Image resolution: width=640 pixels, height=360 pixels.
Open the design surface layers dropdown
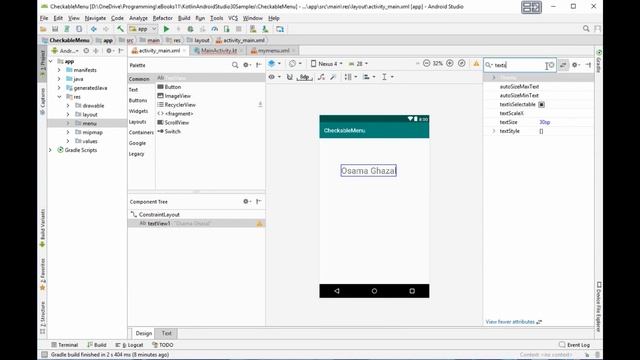click(274, 64)
